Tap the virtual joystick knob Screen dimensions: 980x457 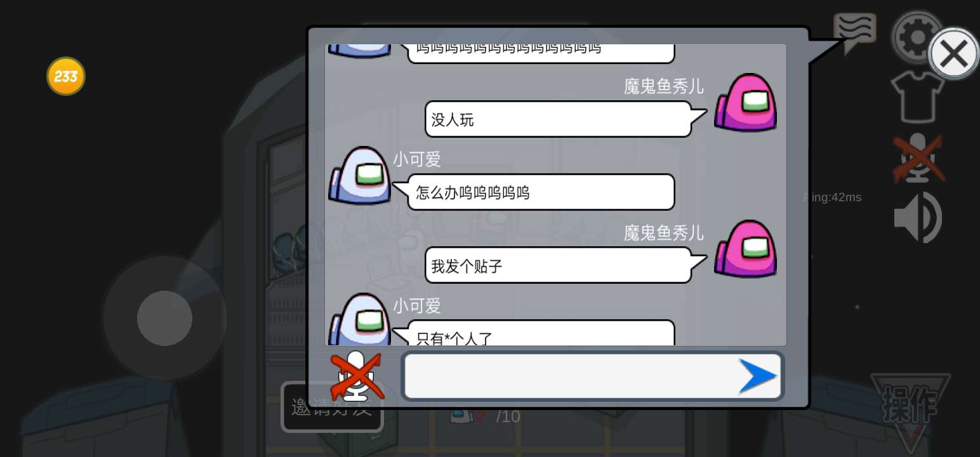(x=165, y=318)
